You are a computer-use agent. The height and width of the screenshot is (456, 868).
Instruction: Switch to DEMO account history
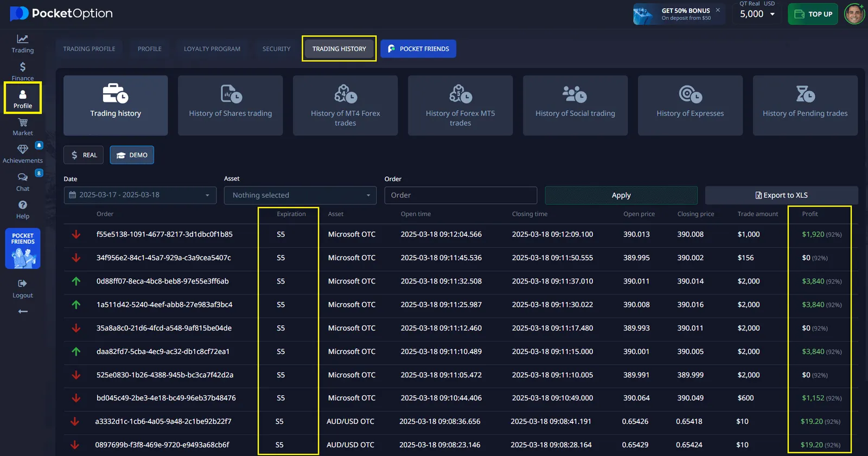(132, 155)
